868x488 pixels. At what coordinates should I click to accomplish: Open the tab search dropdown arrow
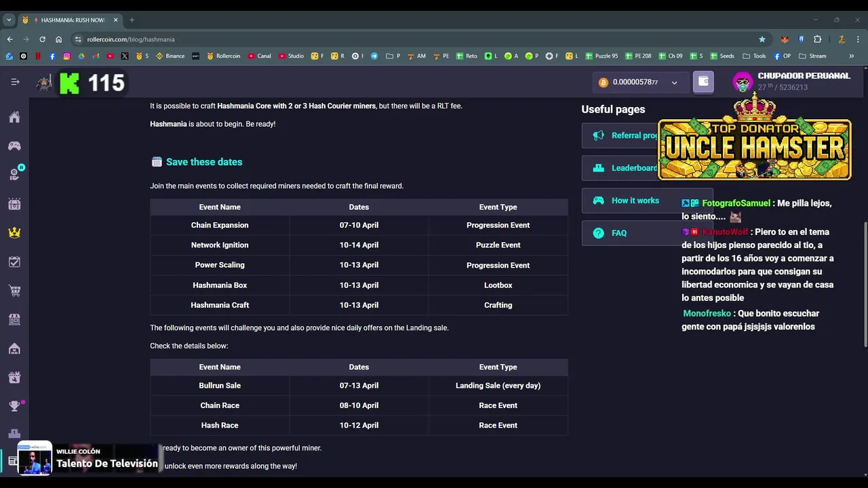pos(9,20)
